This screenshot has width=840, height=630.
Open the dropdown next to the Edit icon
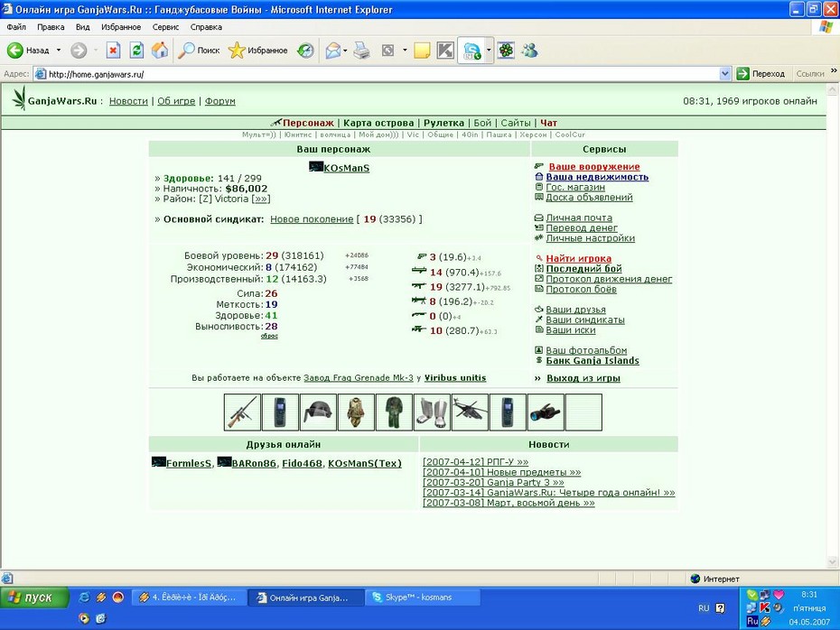405,51
